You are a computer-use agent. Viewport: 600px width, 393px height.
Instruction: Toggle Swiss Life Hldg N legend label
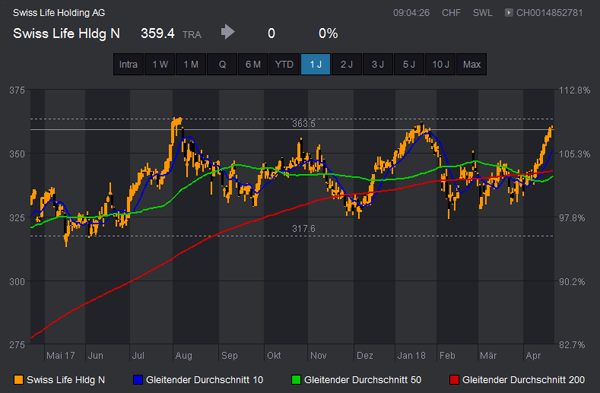coord(66,380)
